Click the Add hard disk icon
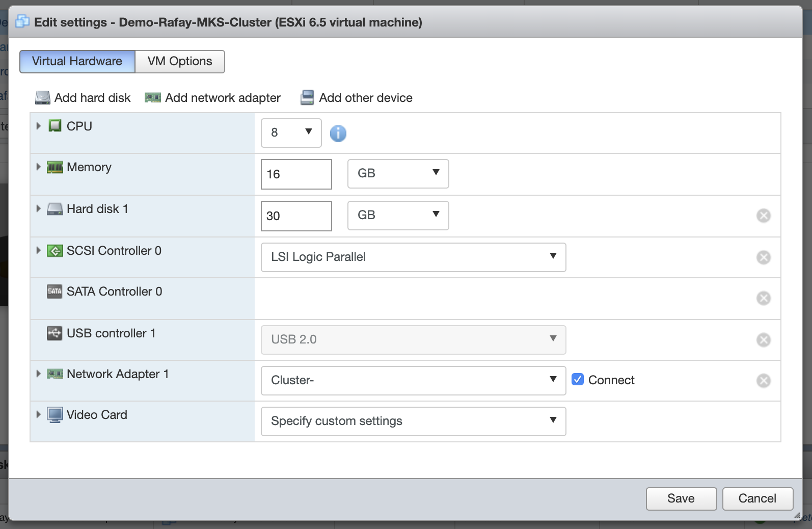The height and width of the screenshot is (529, 812). 43,97
